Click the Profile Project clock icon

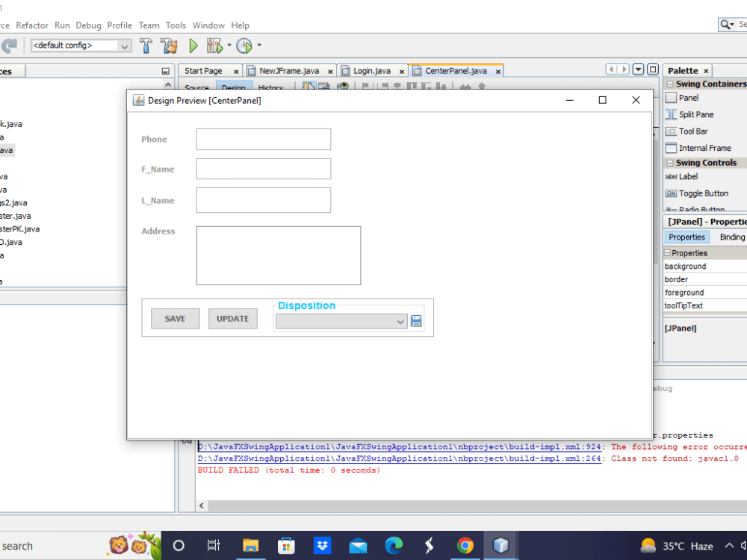pyautogui.click(x=244, y=46)
